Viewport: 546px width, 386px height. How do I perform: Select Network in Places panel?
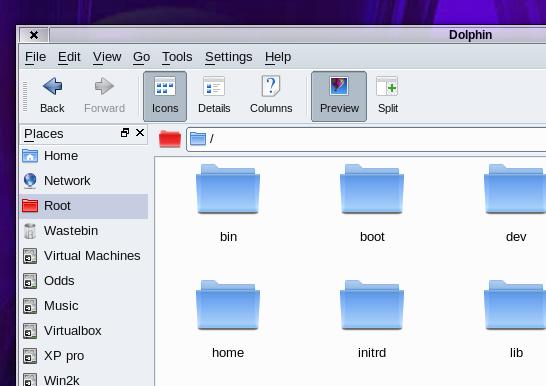[84, 181]
